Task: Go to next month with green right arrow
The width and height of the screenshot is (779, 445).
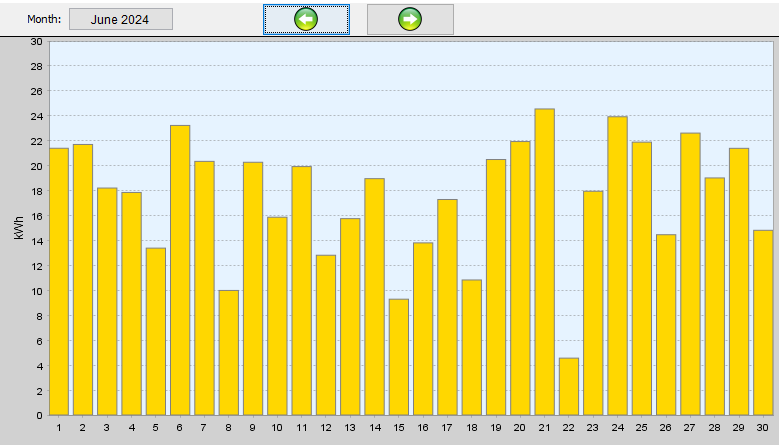Action: tap(410, 19)
